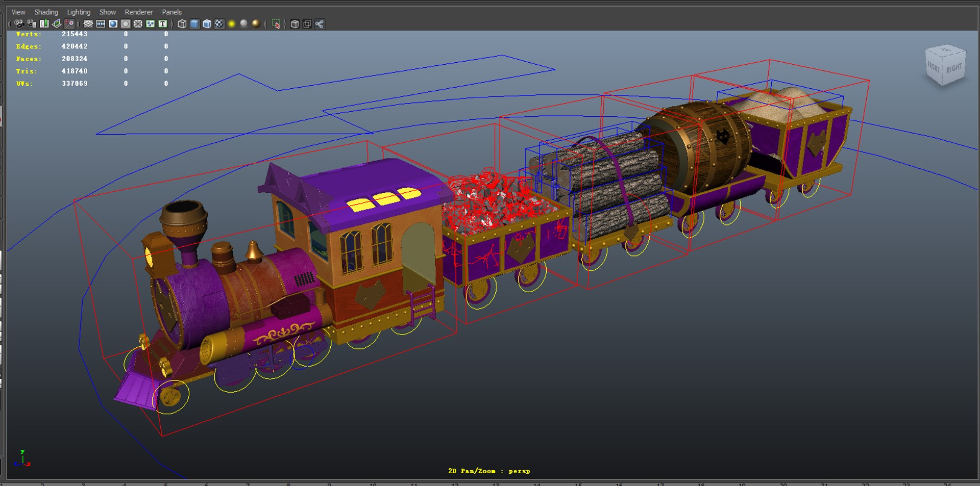Open the Shading menu

click(x=46, y=12)
